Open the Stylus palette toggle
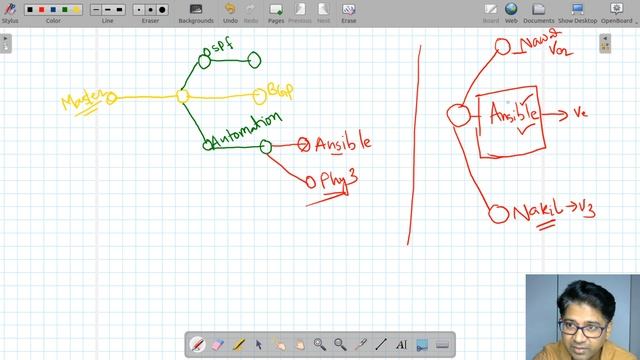This screenshot has width=640, height=360. pyautogui.click(x=10, y=13)
